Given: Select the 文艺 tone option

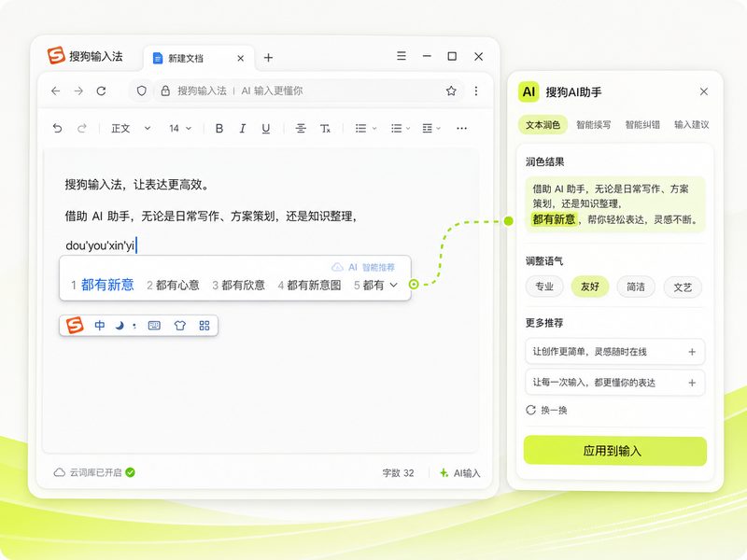Looking at the screenshot, I should tap(683, 287).
